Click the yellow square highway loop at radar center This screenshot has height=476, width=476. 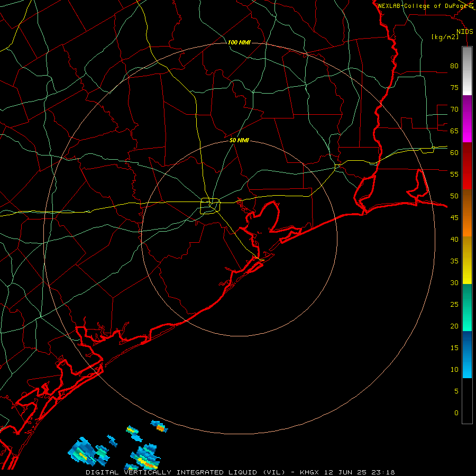[x=210, y=206]
